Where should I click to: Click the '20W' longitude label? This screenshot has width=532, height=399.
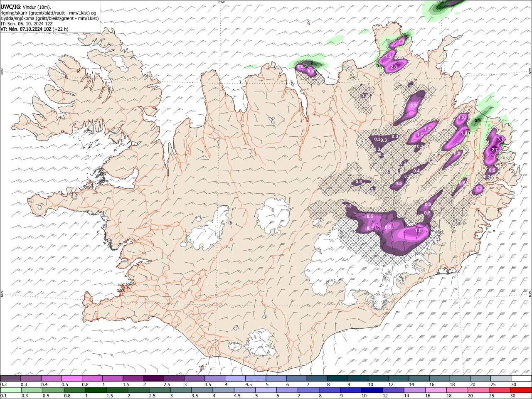(221, 2)
